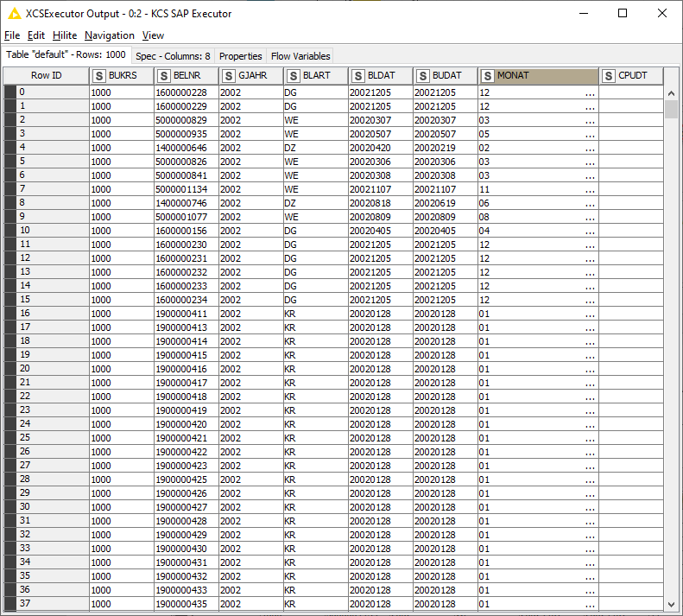The height and width of the screenshot is (616, 683).
Task: Open the Hilite menu
Action: click(x=64, y=35)
